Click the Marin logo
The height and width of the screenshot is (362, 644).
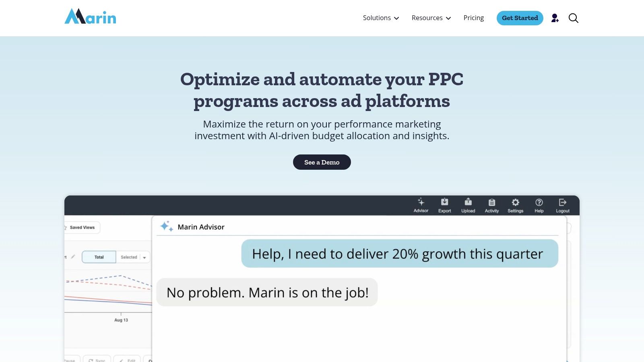coord(90,17)
